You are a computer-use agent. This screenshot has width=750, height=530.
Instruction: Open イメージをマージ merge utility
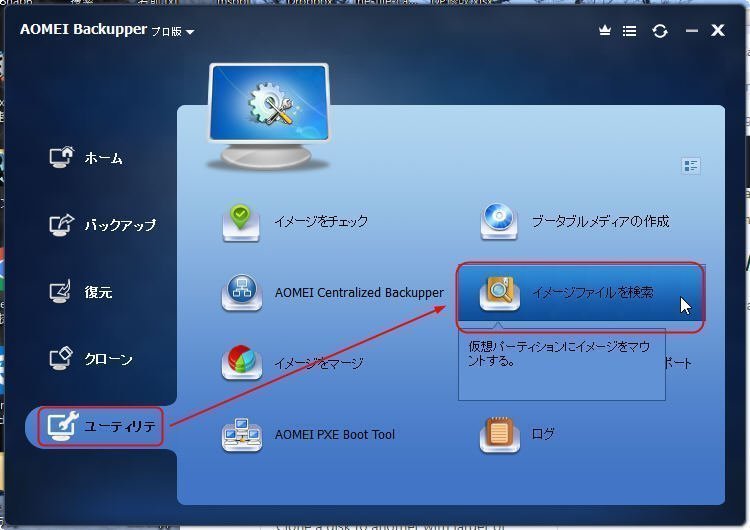point(319,363)
